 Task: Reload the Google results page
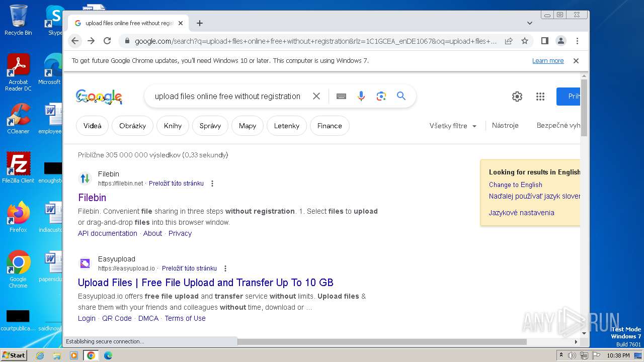107,41
